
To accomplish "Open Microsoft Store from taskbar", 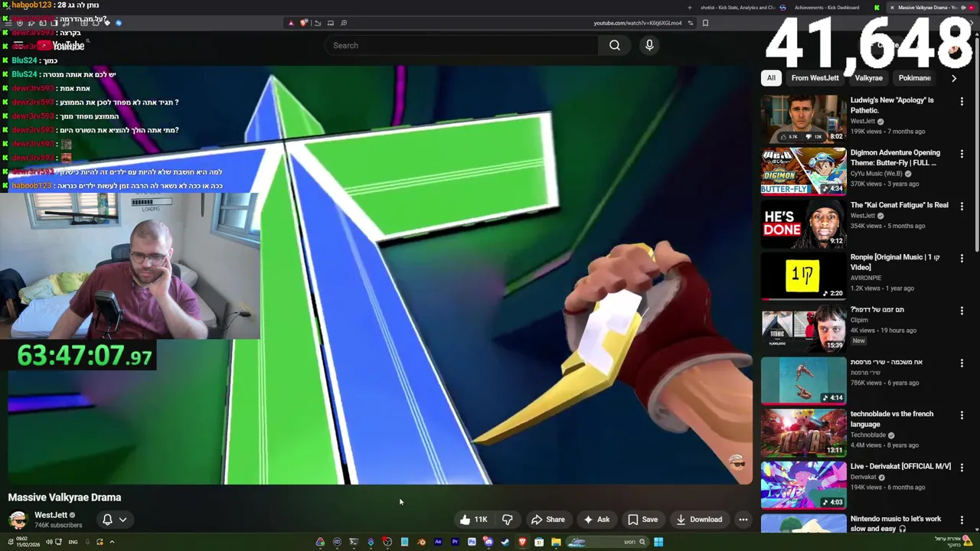I will tap(539, 542).
